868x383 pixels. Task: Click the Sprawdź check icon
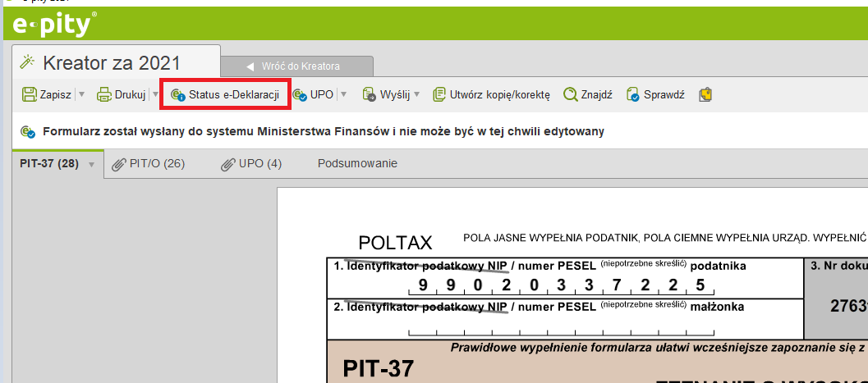(633, 94)
